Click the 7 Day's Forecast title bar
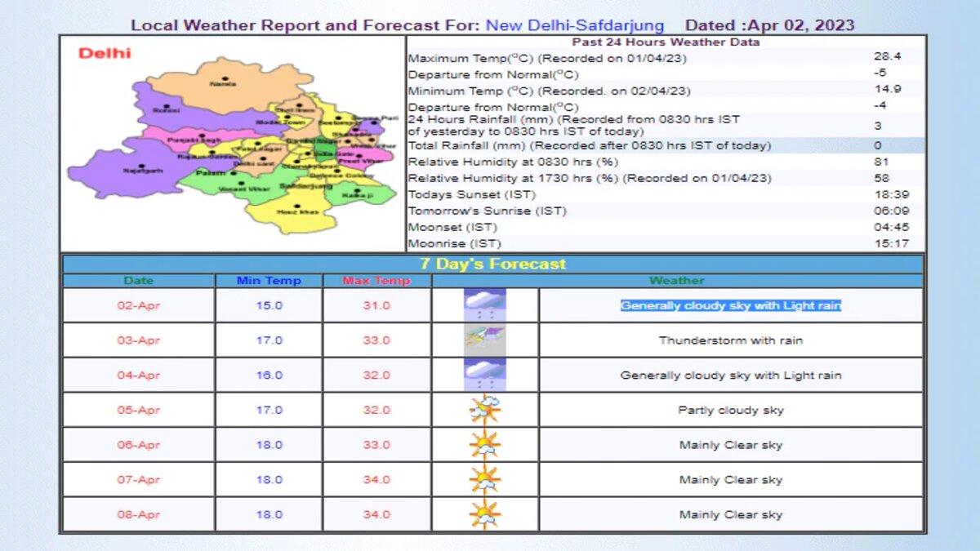The width and height of the screenshot is (980, 551). point(492,264)
